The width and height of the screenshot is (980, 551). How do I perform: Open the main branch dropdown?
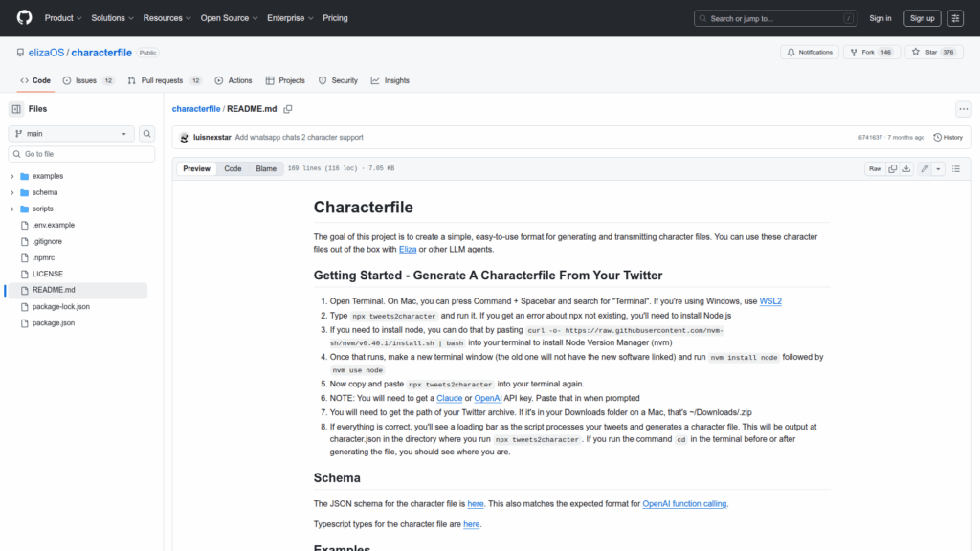(72, 134)
